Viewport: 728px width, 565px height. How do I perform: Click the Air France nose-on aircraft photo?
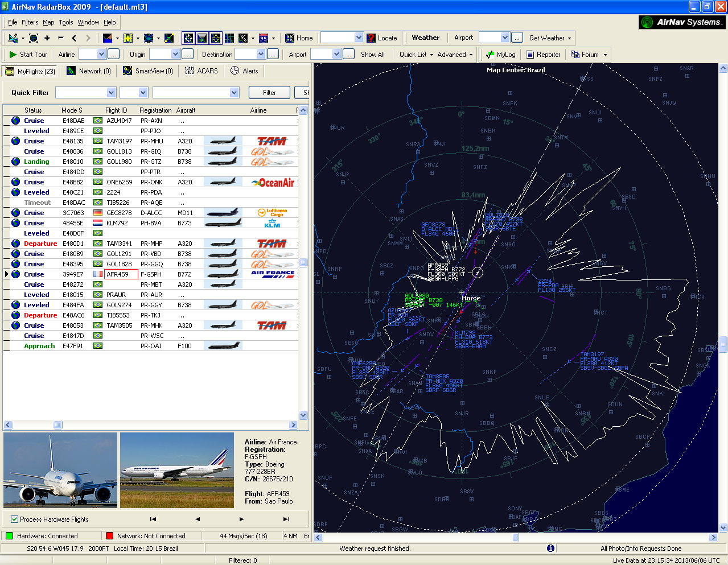coord(60,470)
